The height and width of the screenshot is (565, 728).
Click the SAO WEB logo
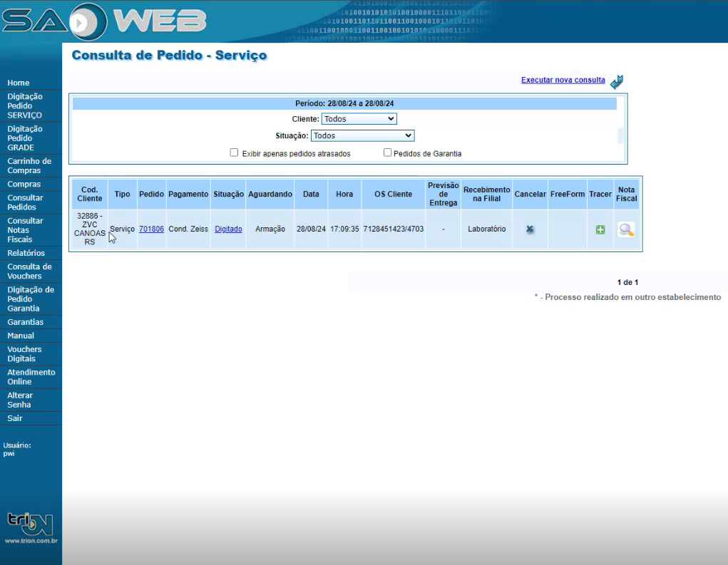click(104, 22)
